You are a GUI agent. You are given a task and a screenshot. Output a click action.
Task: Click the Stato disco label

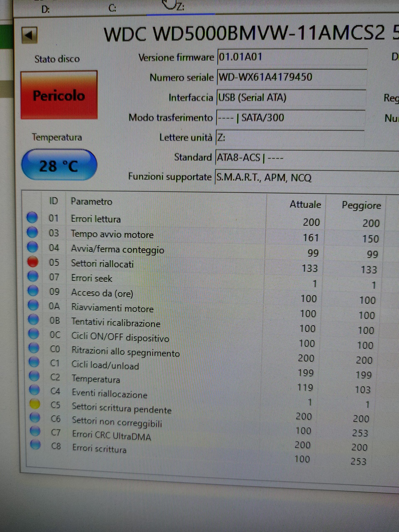coord(57,59)
